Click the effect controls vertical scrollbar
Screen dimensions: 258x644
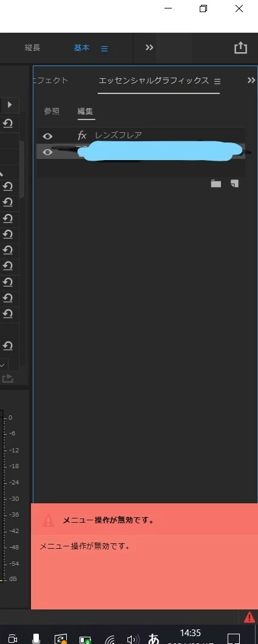pyautogui.click(x=22, y=169)
